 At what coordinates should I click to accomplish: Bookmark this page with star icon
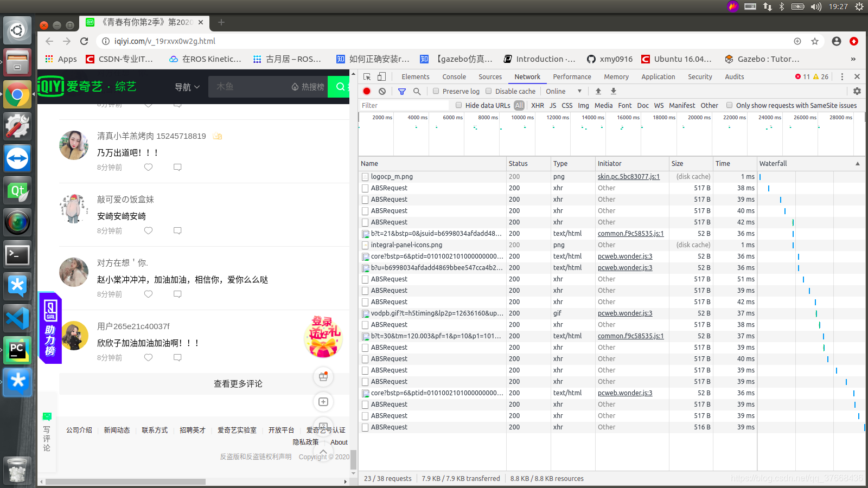coord(815,41)
